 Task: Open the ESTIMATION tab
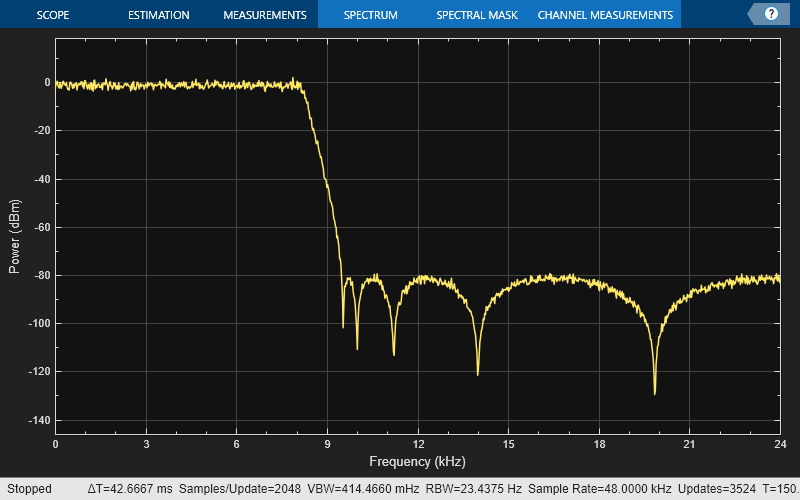point(158,15)
